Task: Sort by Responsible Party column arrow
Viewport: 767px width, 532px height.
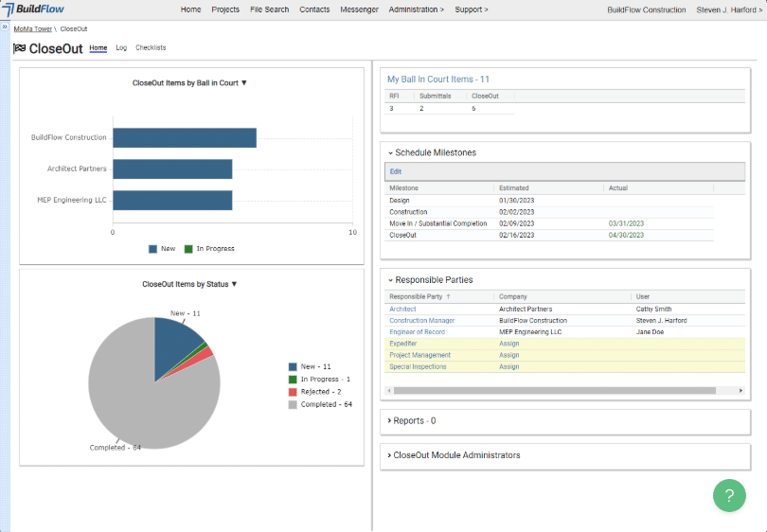Action: 448,296
